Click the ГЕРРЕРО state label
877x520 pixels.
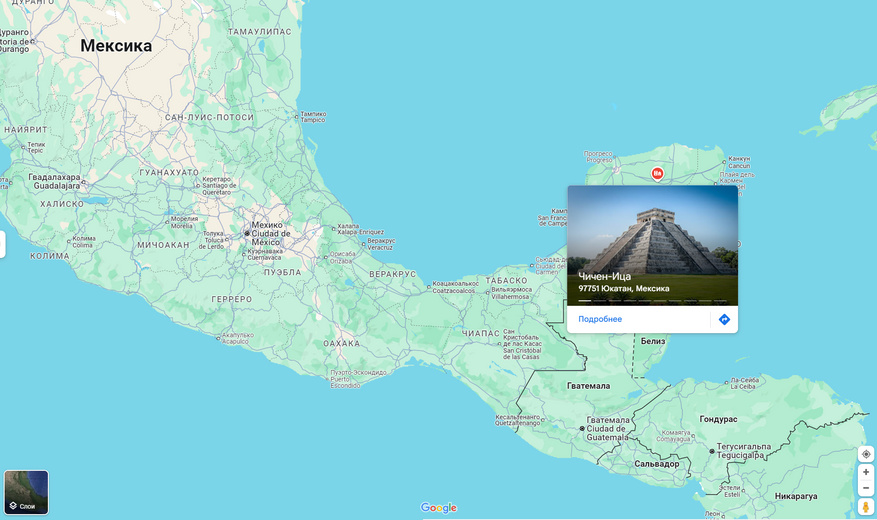tap(232, 299)
